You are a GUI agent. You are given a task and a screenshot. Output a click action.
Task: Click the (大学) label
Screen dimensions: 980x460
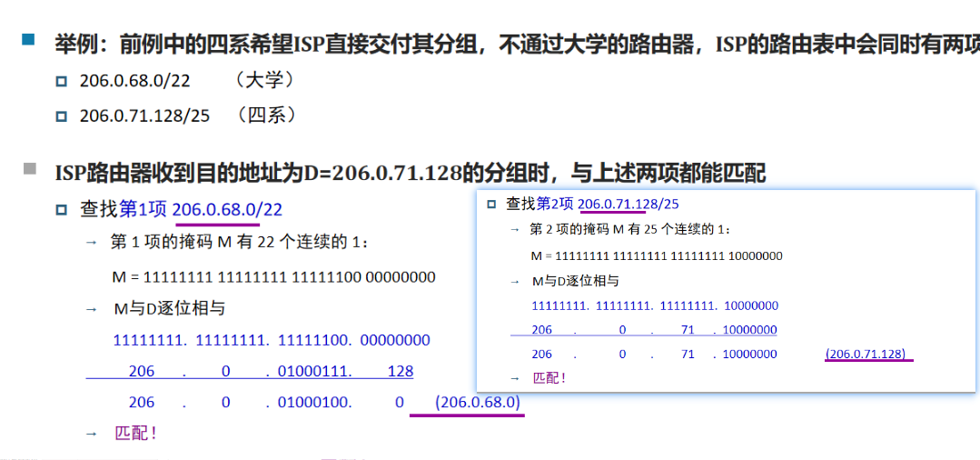pyautogui.click(x=264, y=81)
